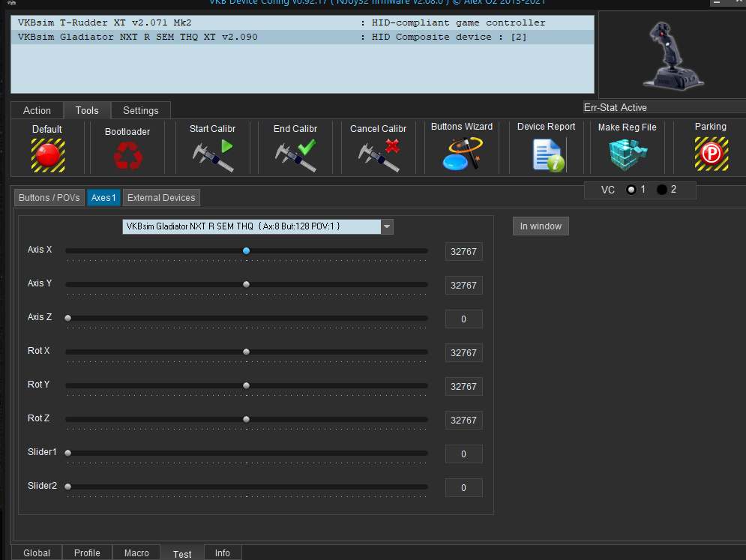This screenshot has height=560, width=746.
Task: Select the Axes1 tab
Action: 103,197
